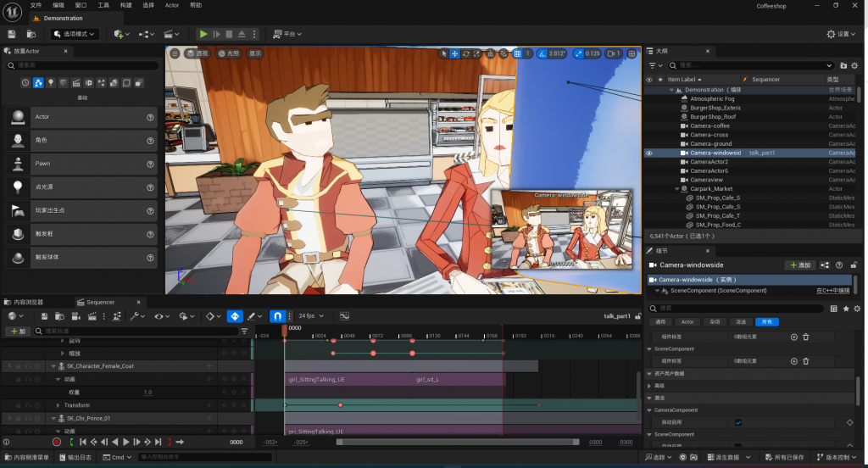Click the Eject button in the play toolbar
Screen dimensions: 868x468
click(x=242, y=35)
